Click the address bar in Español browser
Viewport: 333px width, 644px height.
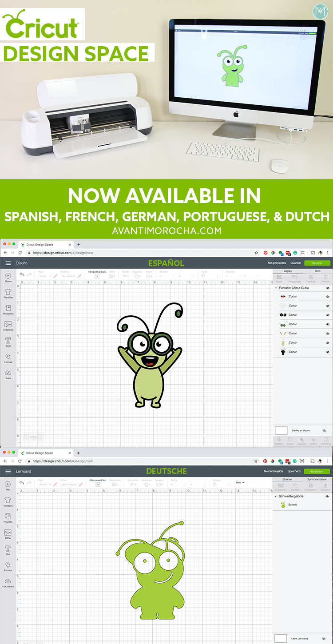[x=142, y=253]
